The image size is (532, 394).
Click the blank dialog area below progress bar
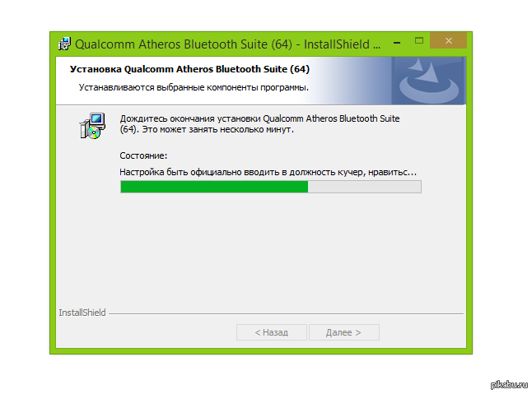[x=261, y=251]
